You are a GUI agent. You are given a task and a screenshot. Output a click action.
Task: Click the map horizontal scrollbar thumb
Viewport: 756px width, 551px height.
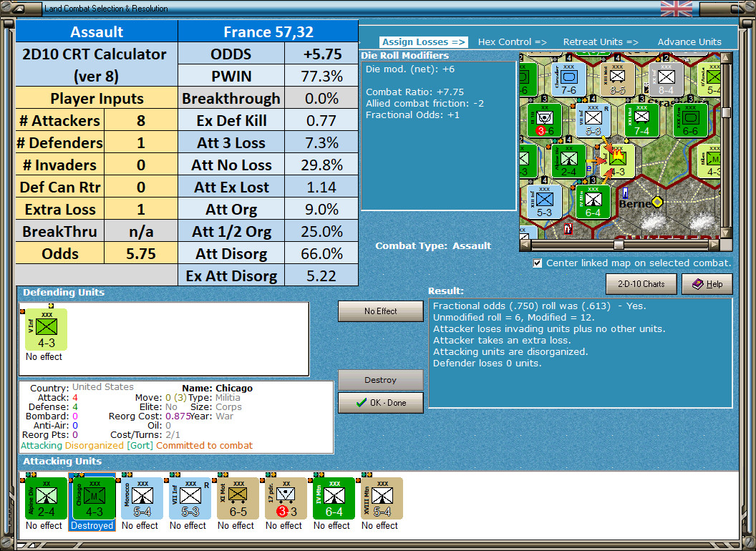pyautogui.click(x=619, y=245)
